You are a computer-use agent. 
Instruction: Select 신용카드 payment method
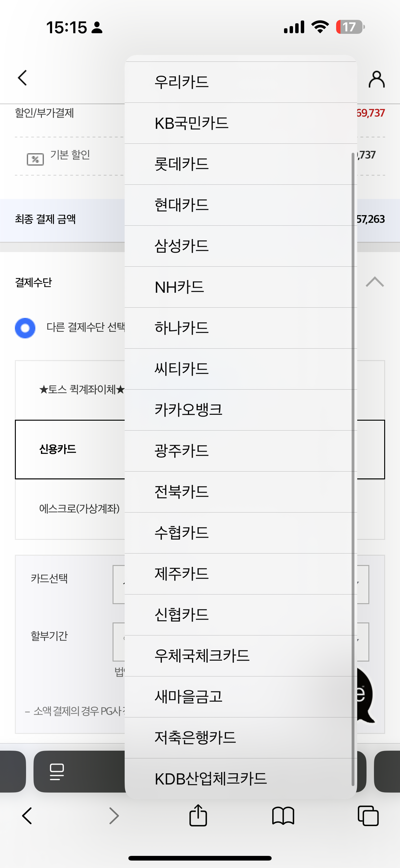58,450
